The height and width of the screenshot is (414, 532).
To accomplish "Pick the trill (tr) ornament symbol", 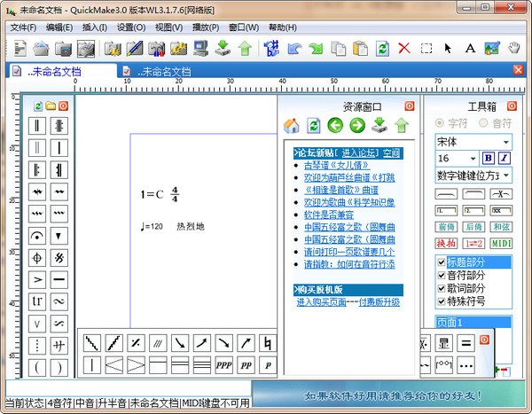I will [x=38, y=301].
